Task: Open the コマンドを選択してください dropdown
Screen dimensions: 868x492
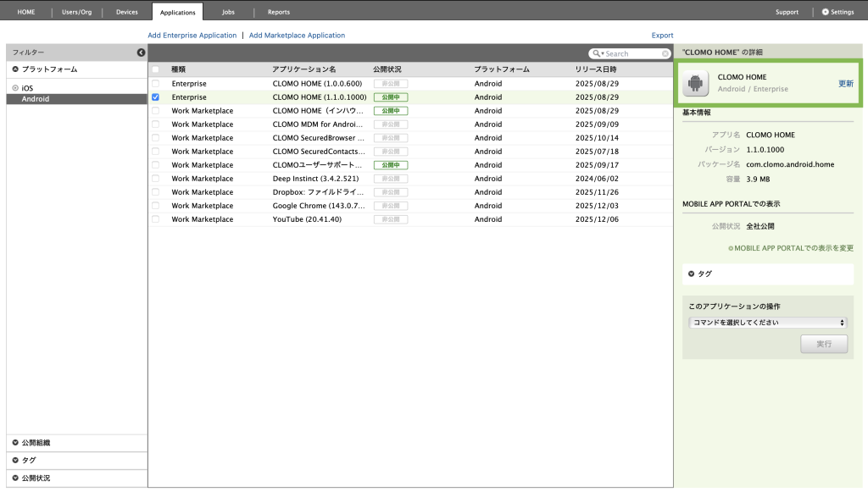Action: (767, 323)
